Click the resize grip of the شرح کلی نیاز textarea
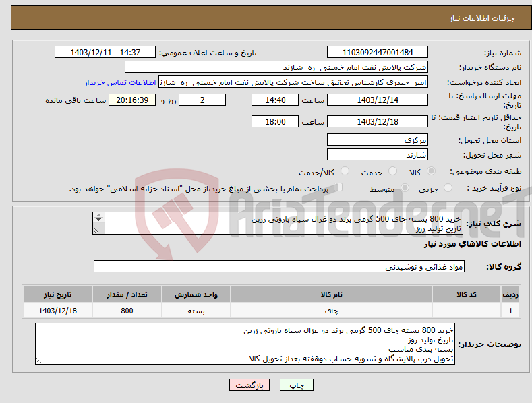The height and width of the screenshot is (403, 532). click(x=96, y=230)
